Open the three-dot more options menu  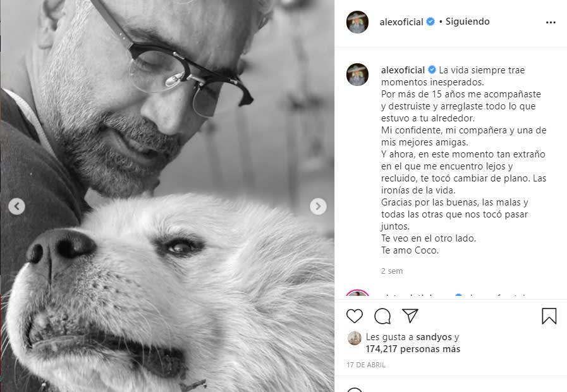[x=551, y=22]
